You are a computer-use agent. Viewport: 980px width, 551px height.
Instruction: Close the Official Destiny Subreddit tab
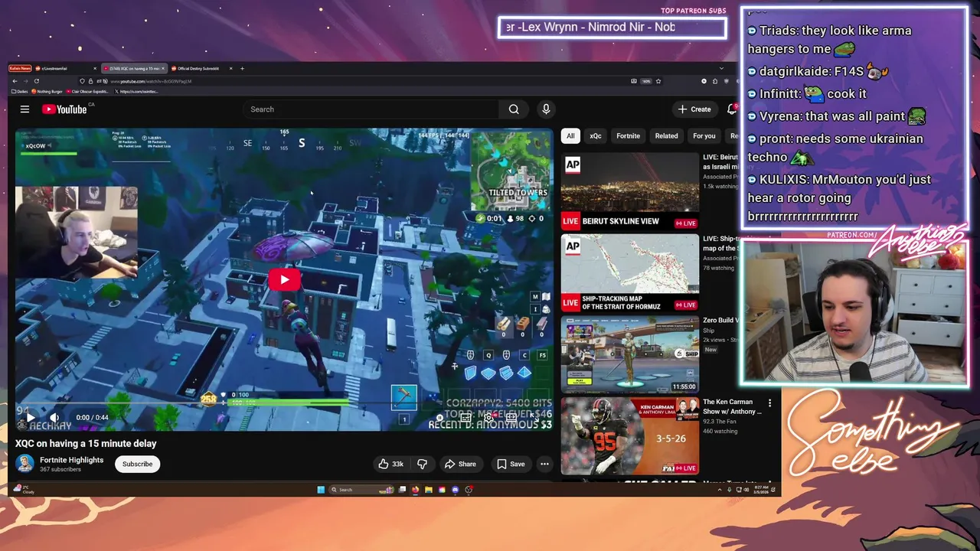(230, 68)
